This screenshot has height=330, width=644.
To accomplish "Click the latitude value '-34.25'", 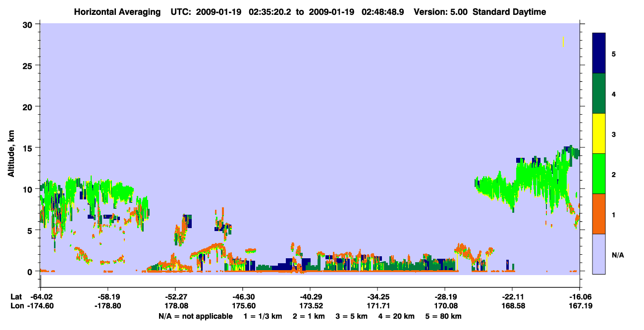I will coord(377,297).
